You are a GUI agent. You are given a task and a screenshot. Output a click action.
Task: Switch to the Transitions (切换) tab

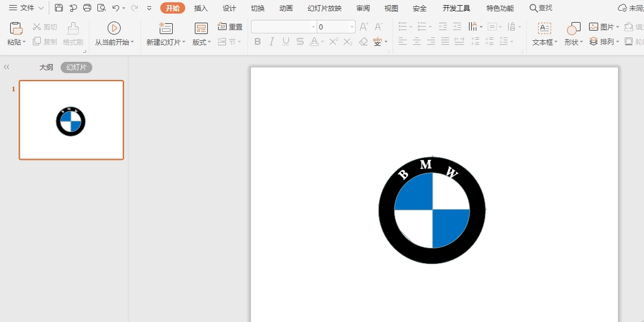pyautogui.click(x=258, y=9)
